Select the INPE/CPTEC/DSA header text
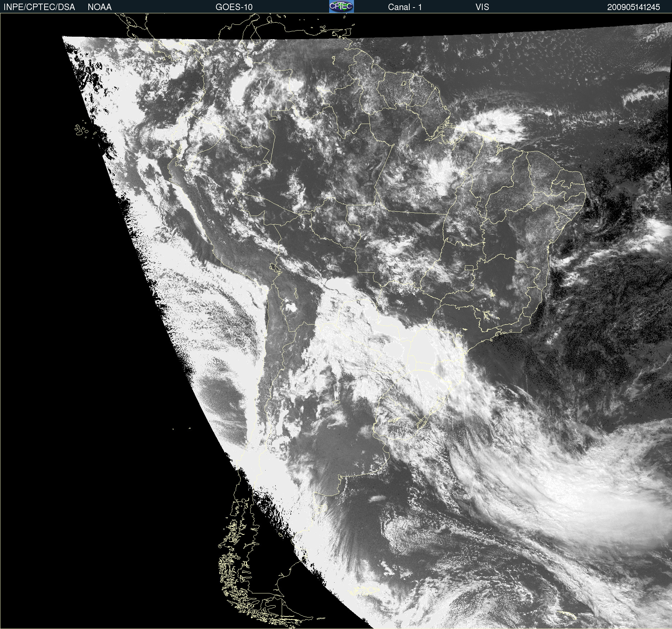 tap(39, 7)
